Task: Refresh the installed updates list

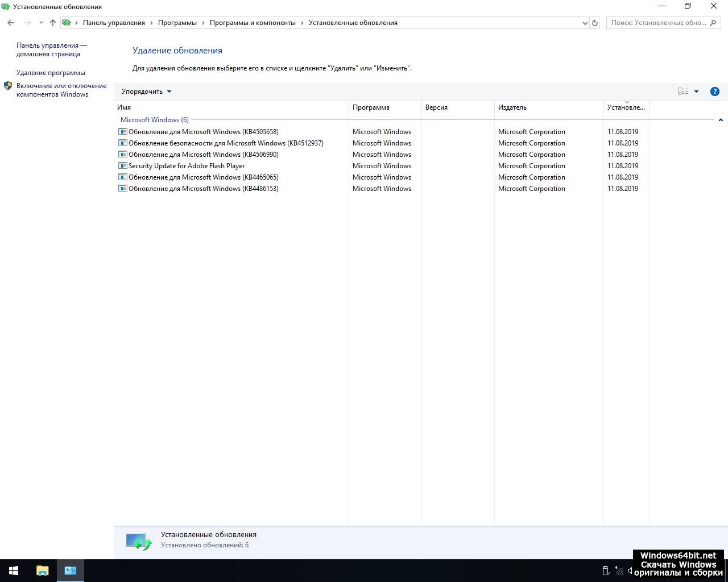Action: coord(595,23)
